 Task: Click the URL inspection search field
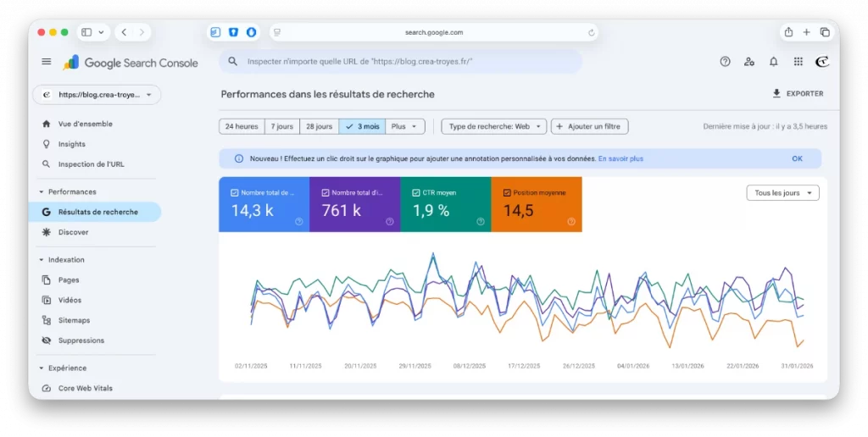coord(407,62)
